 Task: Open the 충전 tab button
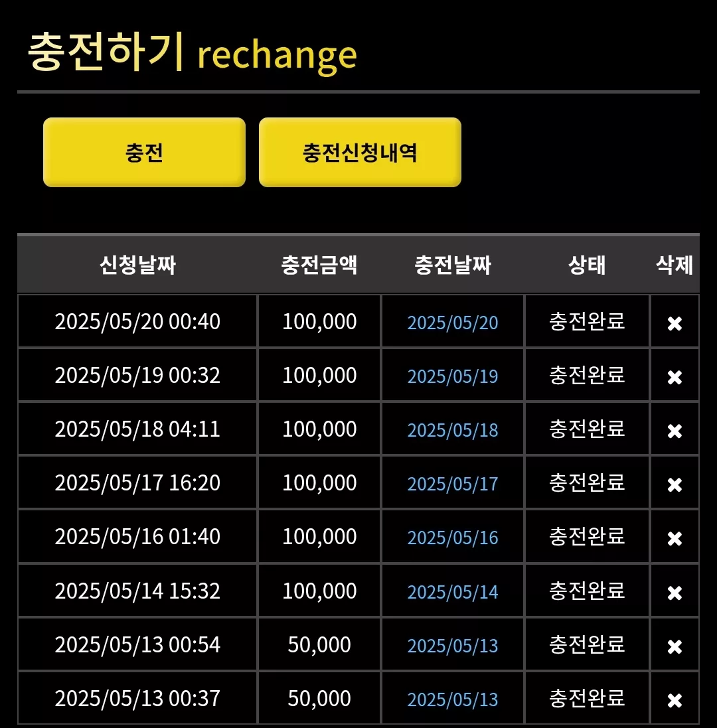[145, 152]
